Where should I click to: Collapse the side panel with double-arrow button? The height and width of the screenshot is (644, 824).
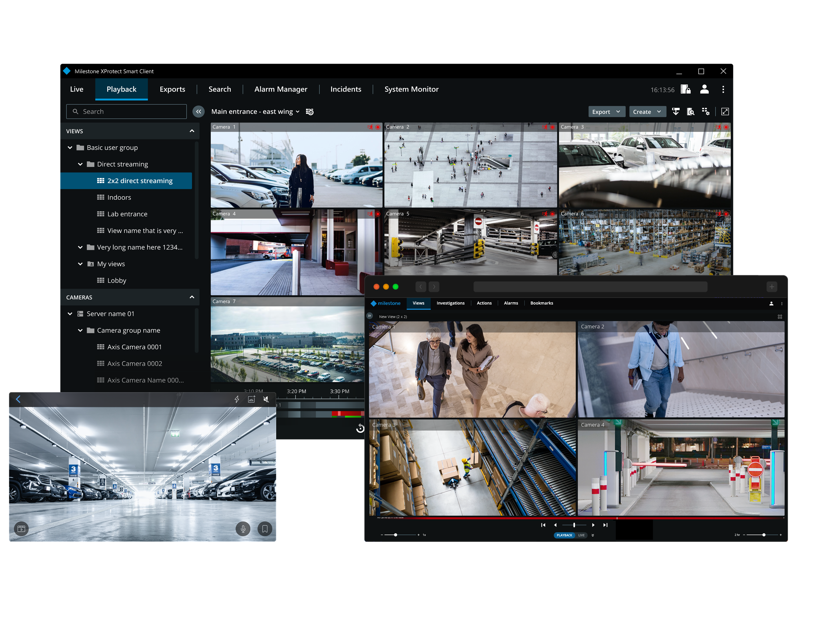pos(198,112)
